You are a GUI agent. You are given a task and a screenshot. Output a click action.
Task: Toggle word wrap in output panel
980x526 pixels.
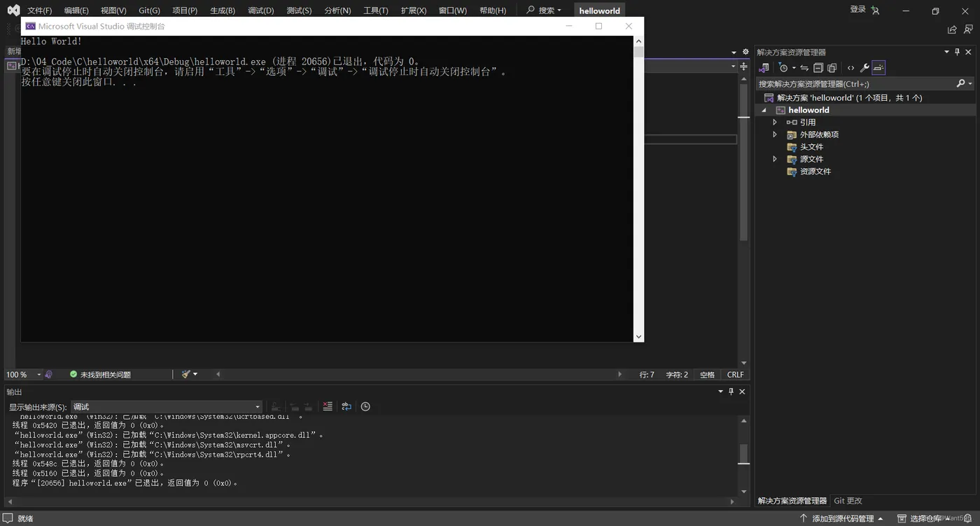346,407
